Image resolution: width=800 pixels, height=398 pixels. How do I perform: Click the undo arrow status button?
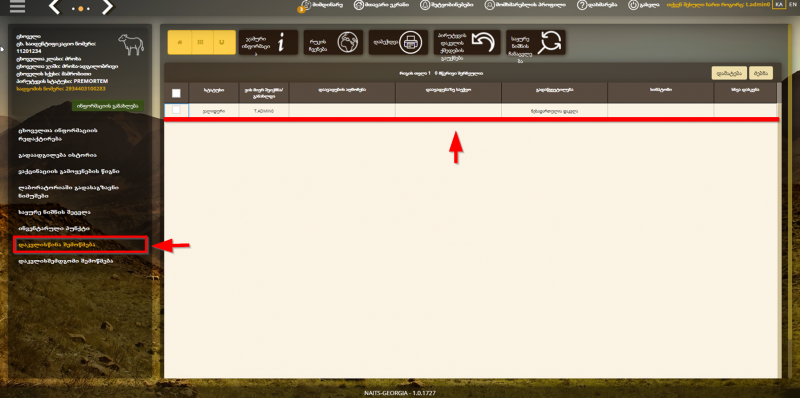(x=467, y=42)
